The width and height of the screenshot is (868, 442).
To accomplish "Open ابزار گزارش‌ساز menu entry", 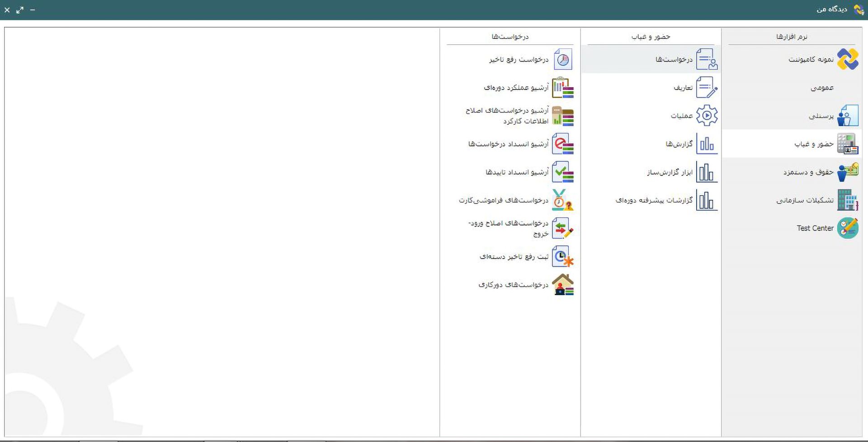I will coord(670,172).
